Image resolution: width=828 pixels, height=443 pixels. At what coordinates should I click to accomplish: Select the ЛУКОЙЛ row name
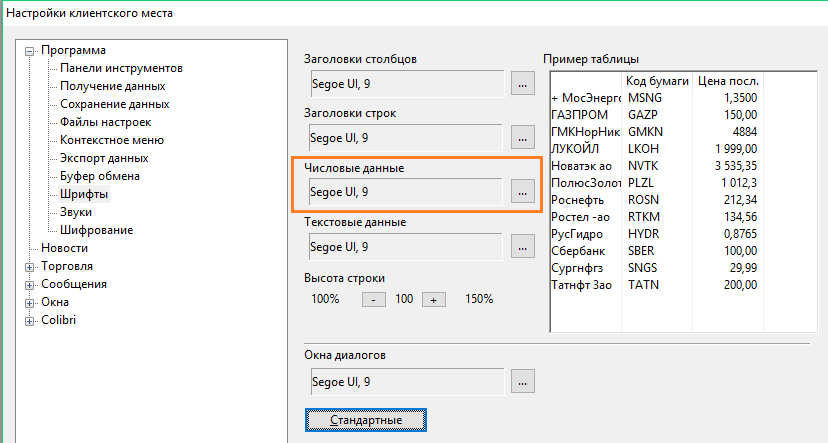point(575,149)
